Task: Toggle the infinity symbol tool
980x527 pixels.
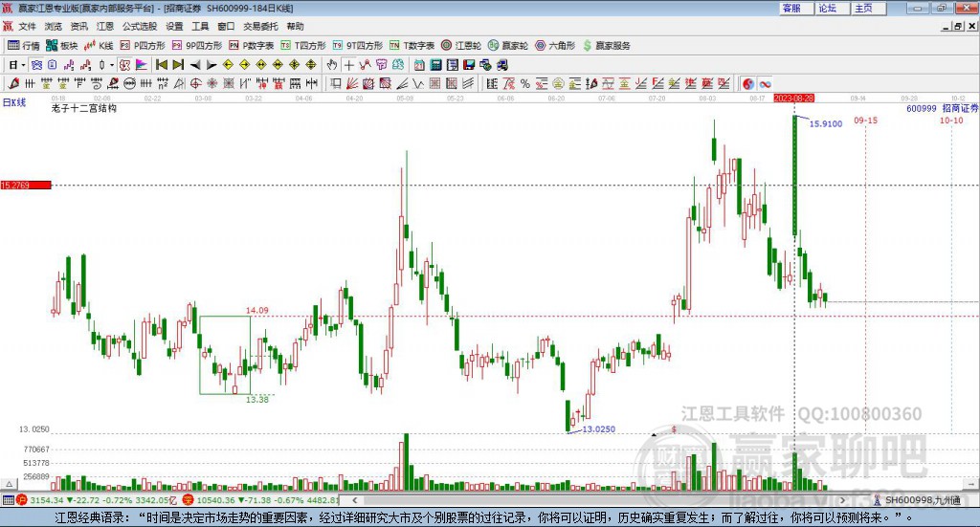Action: point(766,83)
